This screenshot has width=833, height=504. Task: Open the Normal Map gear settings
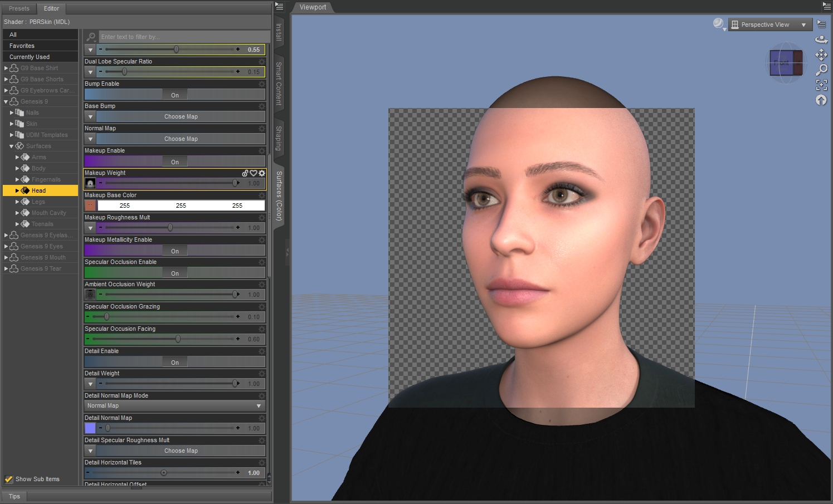(262, 129)
